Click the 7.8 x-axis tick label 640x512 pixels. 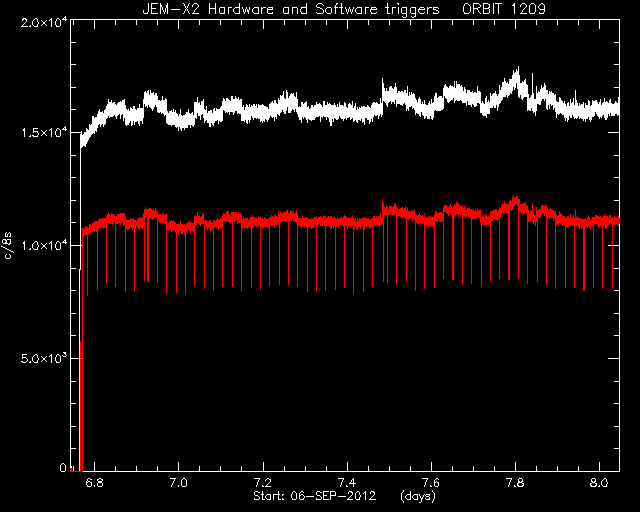515,483
